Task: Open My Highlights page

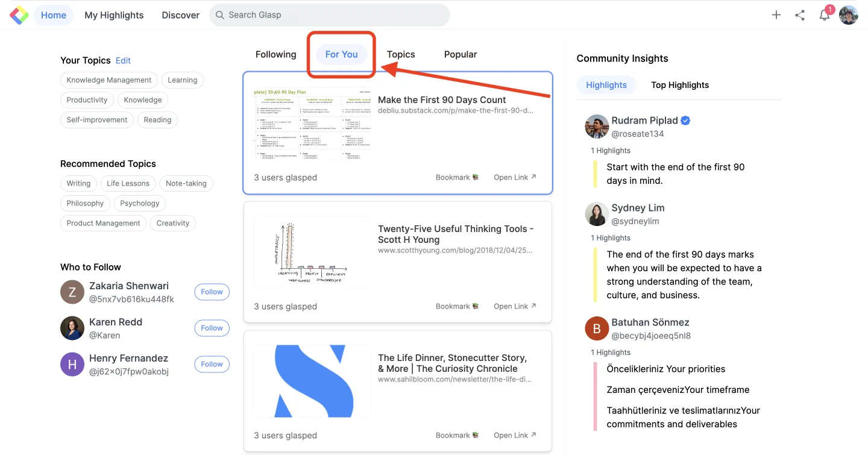Action: [114, 15]
